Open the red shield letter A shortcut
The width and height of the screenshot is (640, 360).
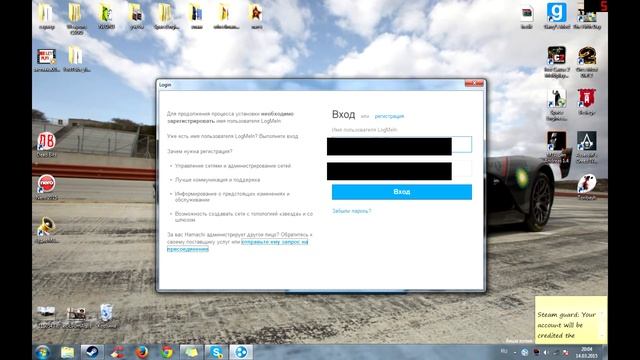[x=587, y=102]
